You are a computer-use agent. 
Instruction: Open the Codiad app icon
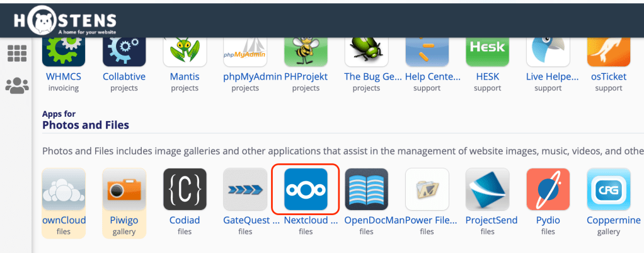point(185,189)
